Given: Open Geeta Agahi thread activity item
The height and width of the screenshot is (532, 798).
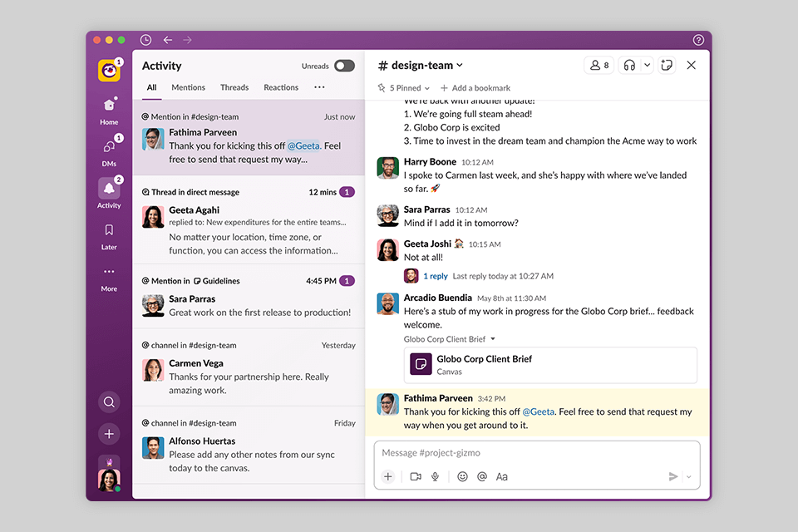Looking at the screenshot, I should coord(249,221).
